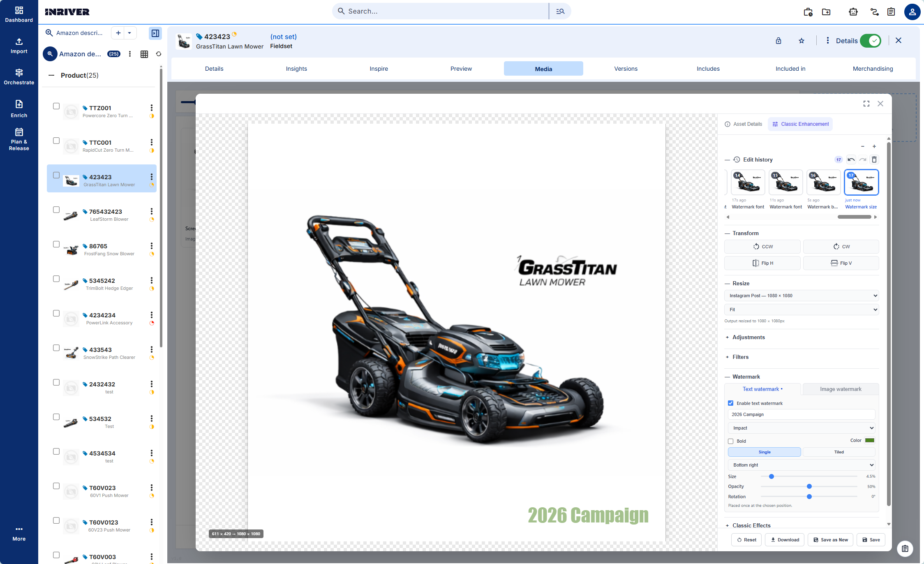Screen dimensions: 924x564
Task: Open Plan & Release section
Action: click(19, 139)
